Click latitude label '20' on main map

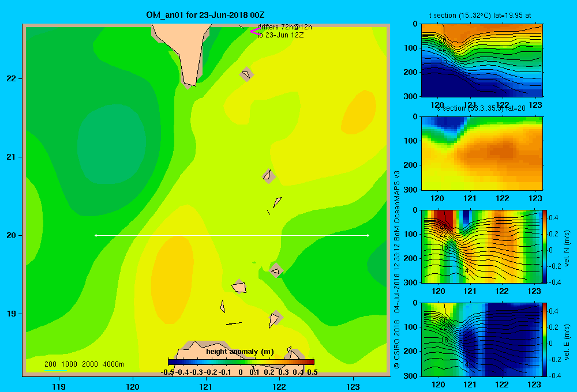tap(12, 235)
